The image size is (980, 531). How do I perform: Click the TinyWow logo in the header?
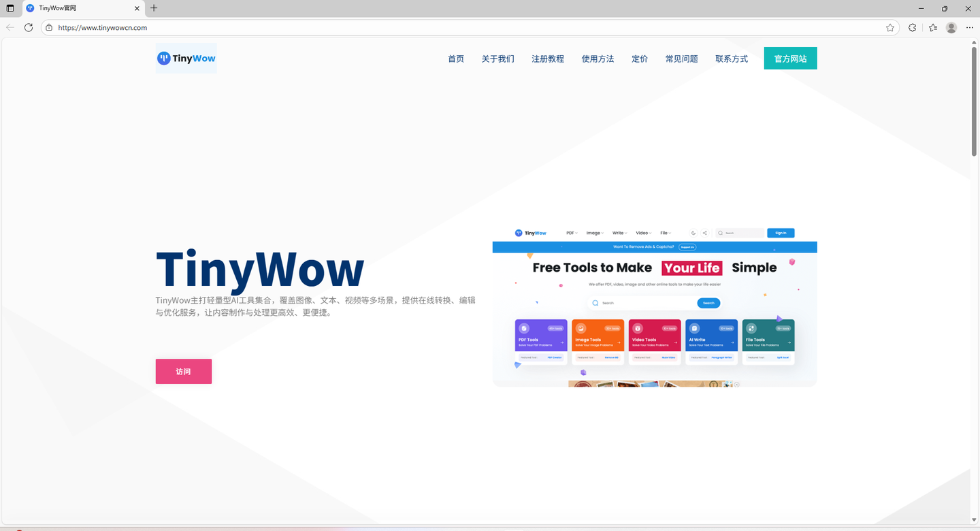(x=186, y=59)
